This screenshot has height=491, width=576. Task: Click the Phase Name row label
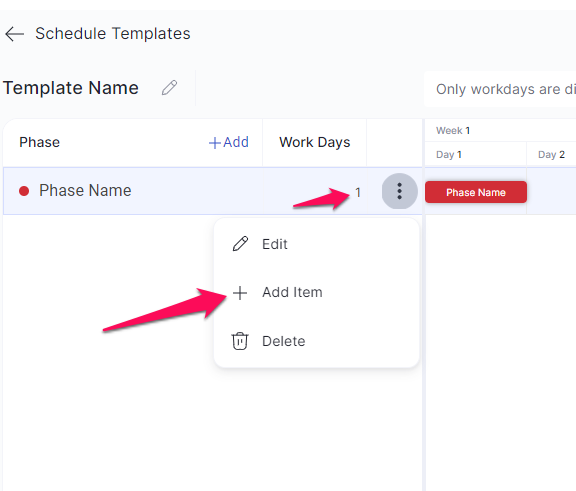click(x=85, y=191)
